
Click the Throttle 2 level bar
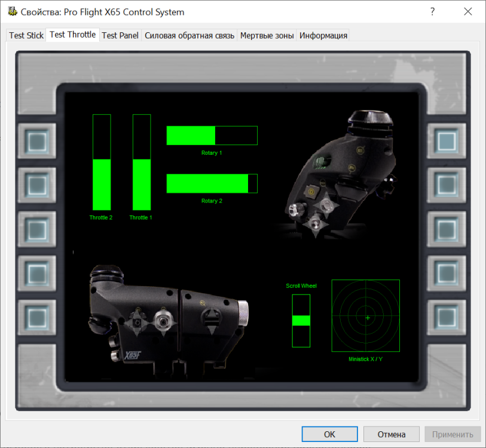[102, 162]
